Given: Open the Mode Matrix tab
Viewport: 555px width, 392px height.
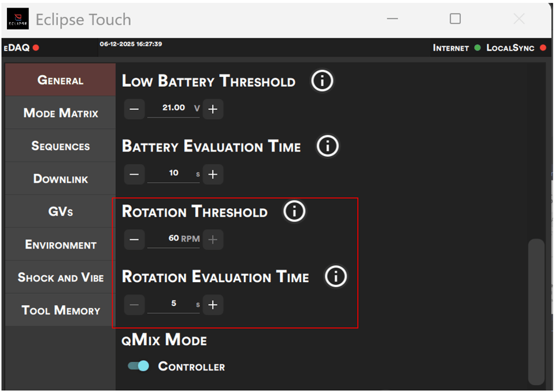Looking at the screenshot, I should (x=61, y=113).
